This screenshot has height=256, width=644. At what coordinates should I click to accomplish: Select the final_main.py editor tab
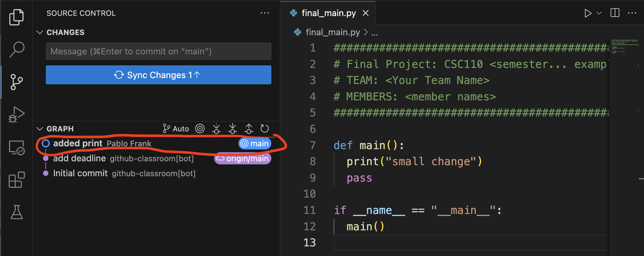coord(328,13)
